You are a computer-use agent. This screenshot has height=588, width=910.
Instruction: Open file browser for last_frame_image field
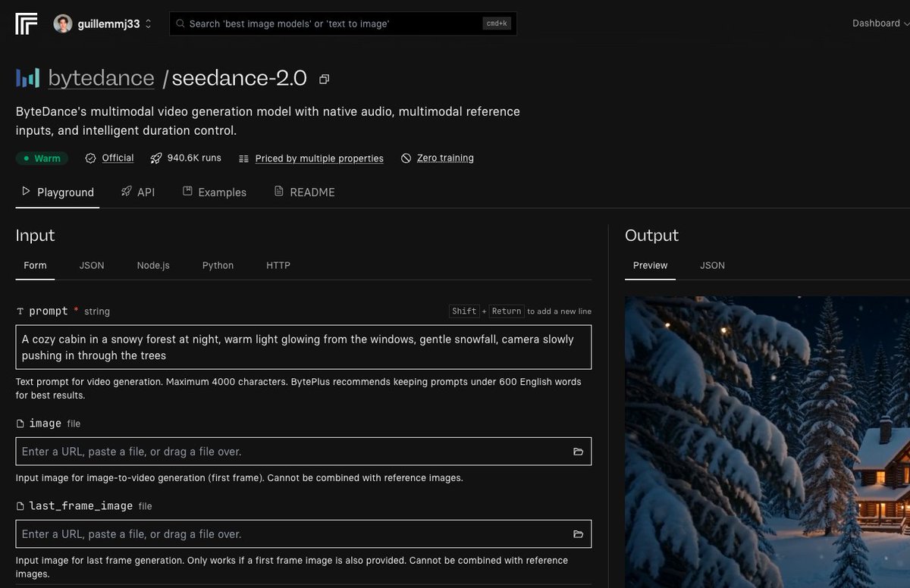pyautogui.click(x=579, y=534)
